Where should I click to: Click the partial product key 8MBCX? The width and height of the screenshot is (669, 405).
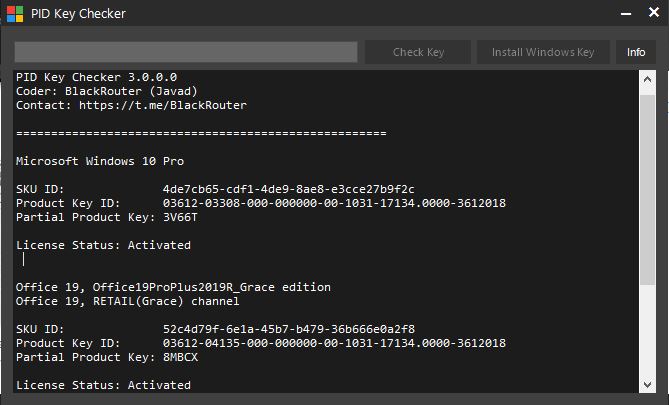tap(180, 357)
